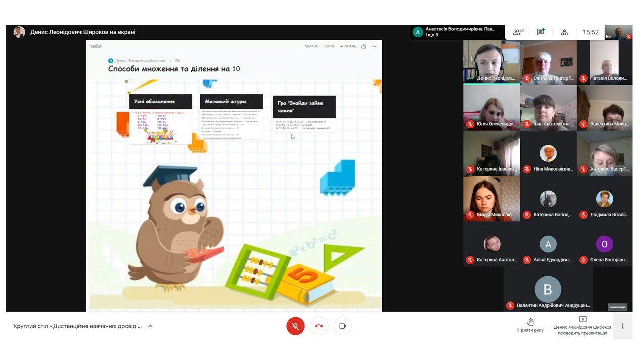
Task: Click LOG IN in Padlet header
Action: (x=329, y=46)
